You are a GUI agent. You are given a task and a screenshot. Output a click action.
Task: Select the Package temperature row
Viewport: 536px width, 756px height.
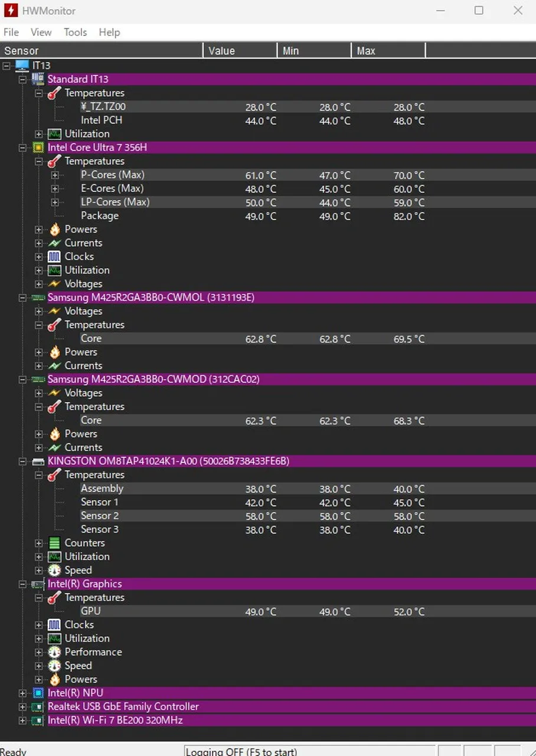click(x=253, y=216)
